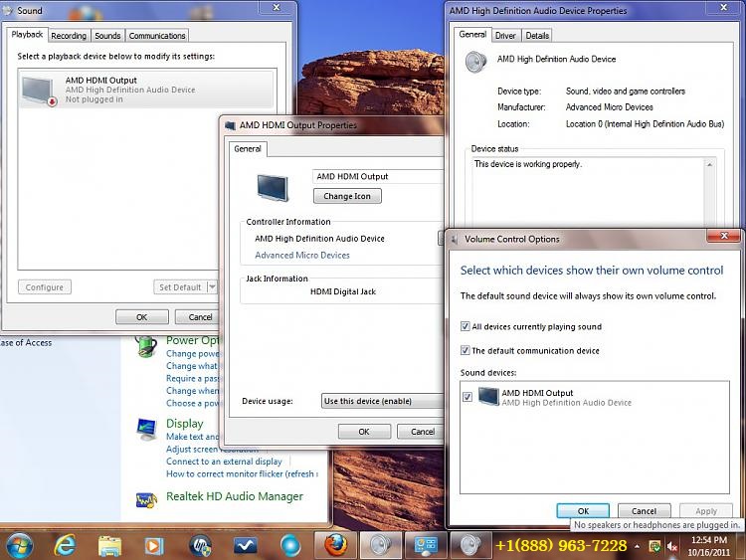Open the Display heading link
This screenshot has height=560, width=746.
click(x=185, y=424)
